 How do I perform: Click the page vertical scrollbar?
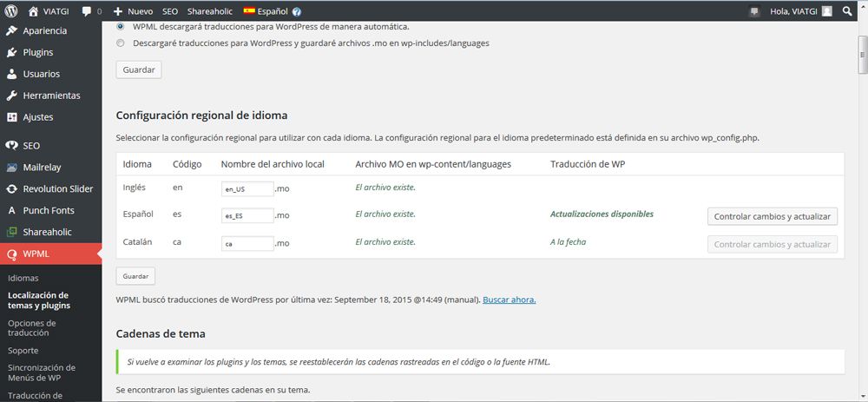click(x=863, y=54)
